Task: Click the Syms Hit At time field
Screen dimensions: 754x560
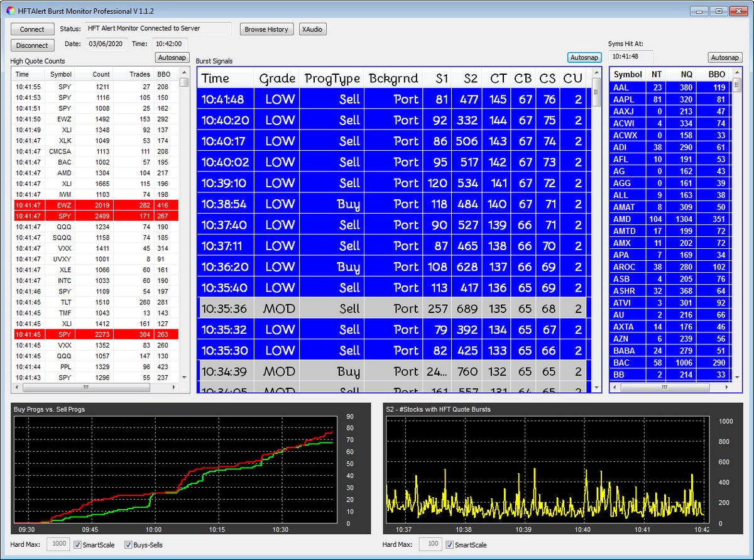Action: [631, 57]
